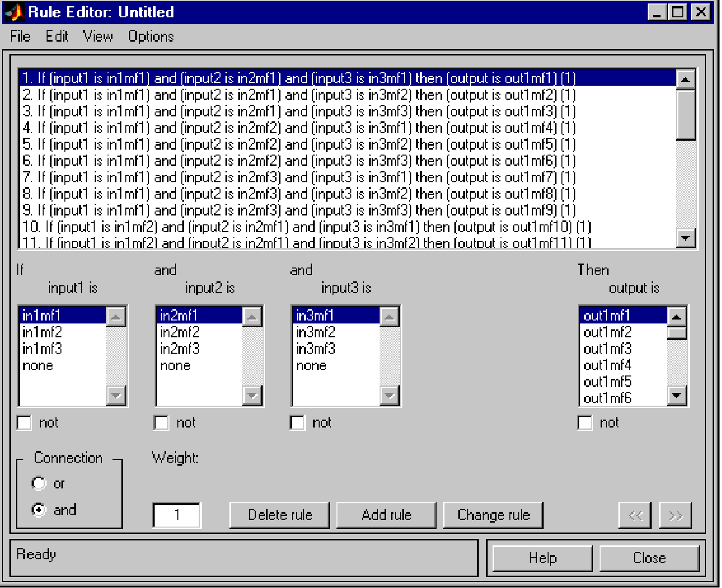Select rule 9 with output out1mf9

pyautogui.click(x=347, y=211)
